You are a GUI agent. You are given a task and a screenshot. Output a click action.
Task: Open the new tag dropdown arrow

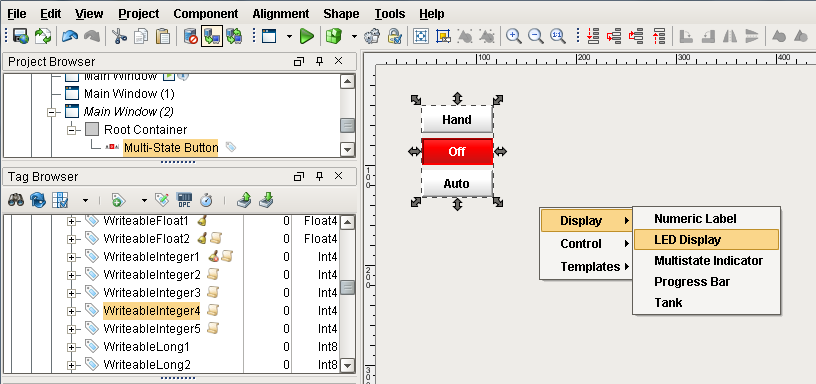click(x=144, y=200)
